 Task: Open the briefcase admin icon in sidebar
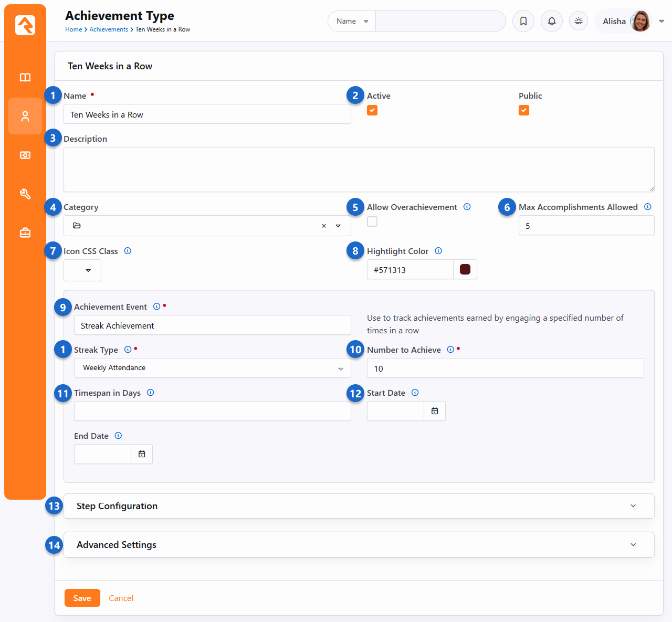point(25,233)
